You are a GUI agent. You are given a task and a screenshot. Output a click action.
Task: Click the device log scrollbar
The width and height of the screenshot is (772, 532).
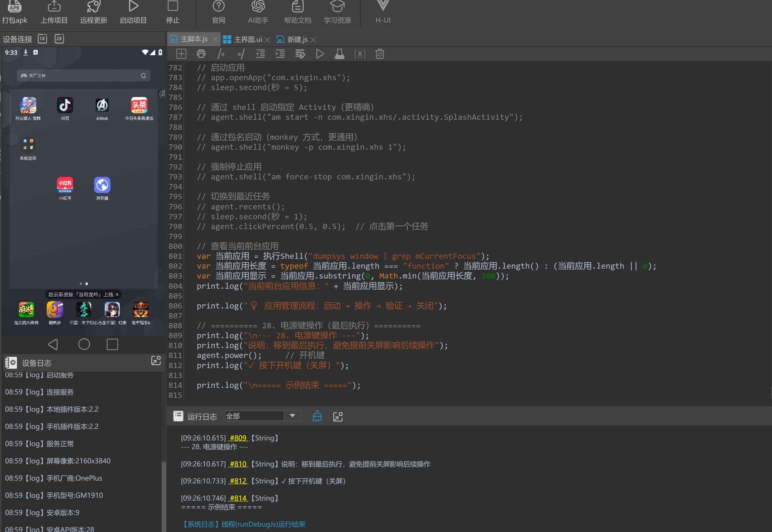tap(164, 496)
